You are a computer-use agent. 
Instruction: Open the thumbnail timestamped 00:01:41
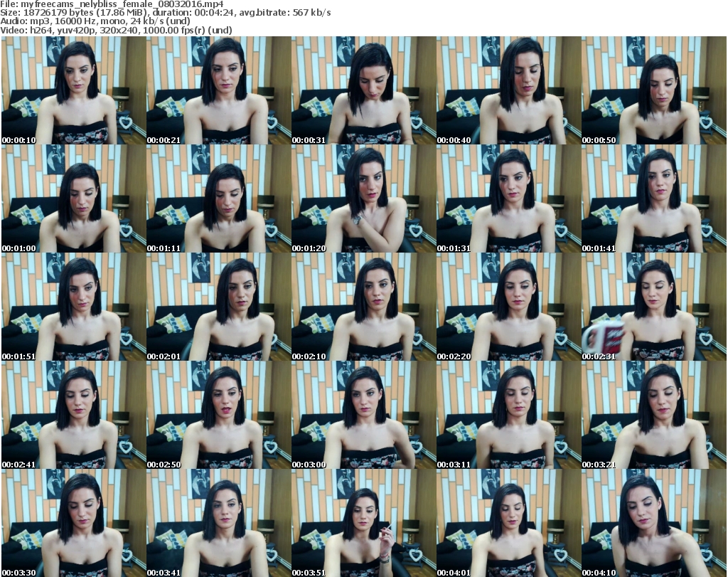coord(653,199)
